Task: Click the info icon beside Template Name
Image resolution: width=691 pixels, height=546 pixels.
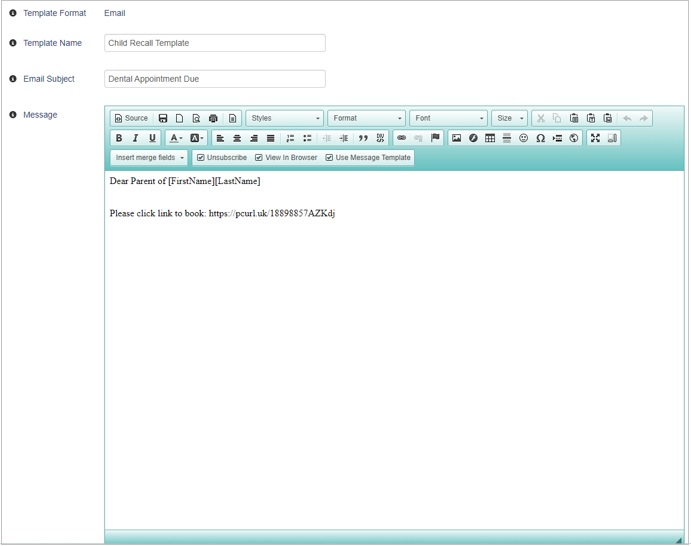Action: [13, 43]
